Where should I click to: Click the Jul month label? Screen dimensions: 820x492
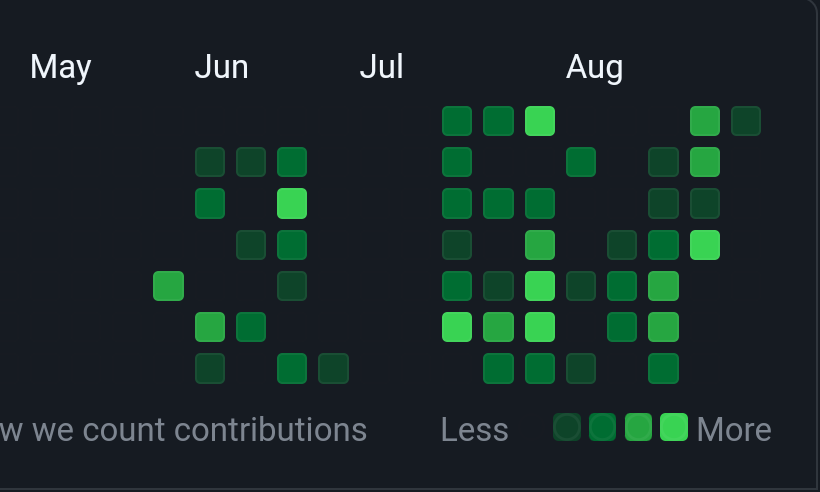coord(381,67)
